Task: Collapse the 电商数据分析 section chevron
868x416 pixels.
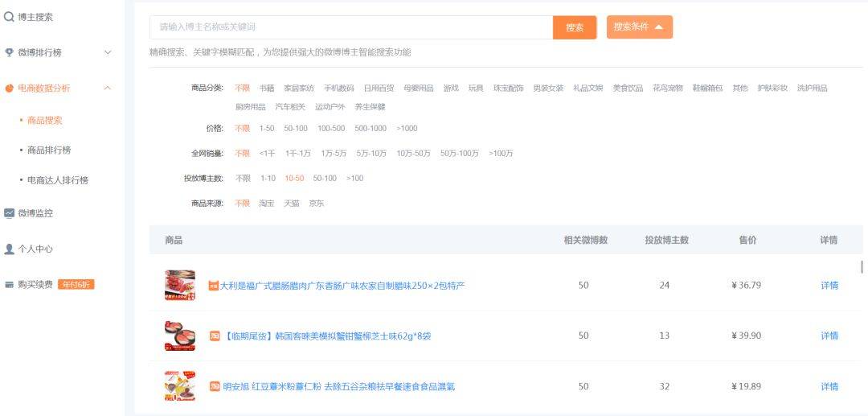Action: (108, 88)
